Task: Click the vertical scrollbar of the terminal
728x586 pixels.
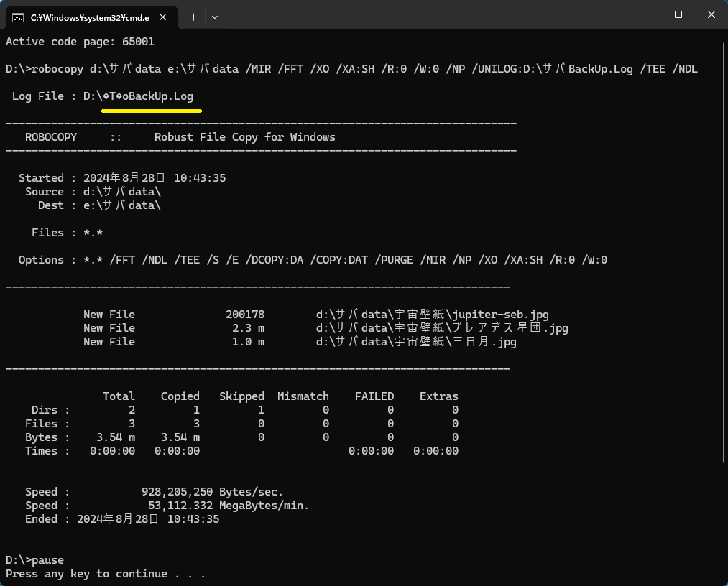Action: (724, 253)
